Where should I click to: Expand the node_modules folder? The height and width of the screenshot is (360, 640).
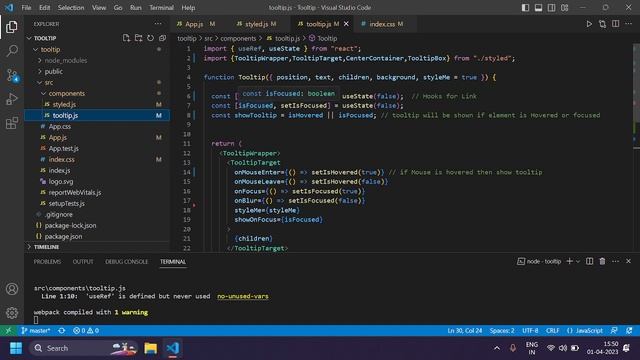pos(40,60)
